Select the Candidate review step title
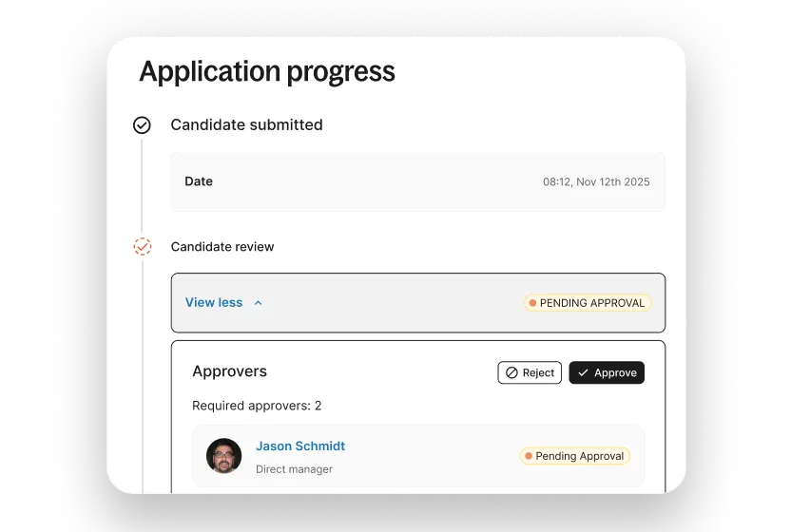791x532 pixels. 222,247
